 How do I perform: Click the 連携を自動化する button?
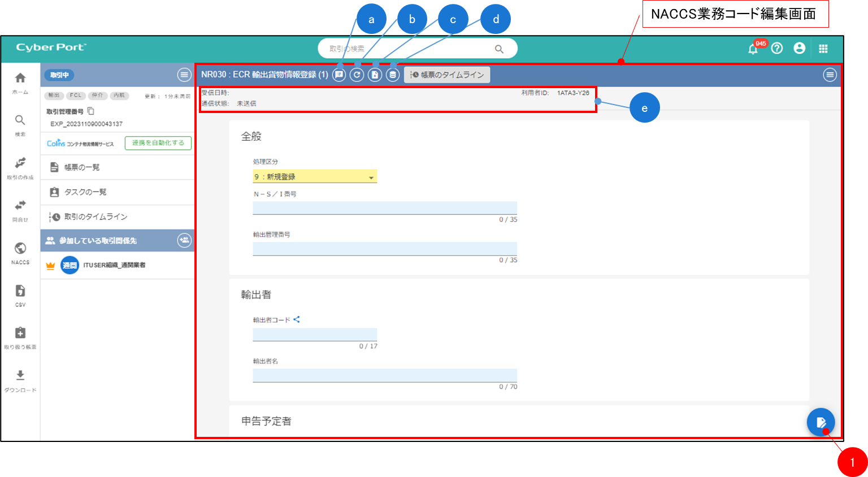(158, 143)
